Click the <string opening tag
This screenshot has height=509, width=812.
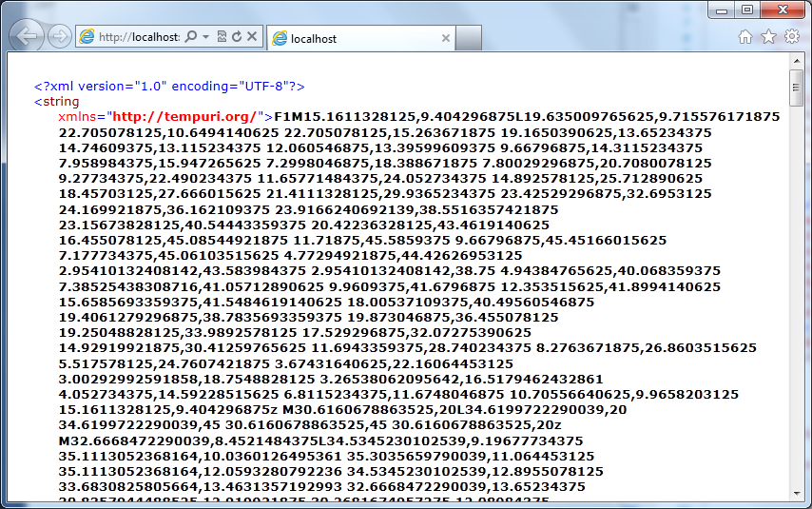coord(56,102)
